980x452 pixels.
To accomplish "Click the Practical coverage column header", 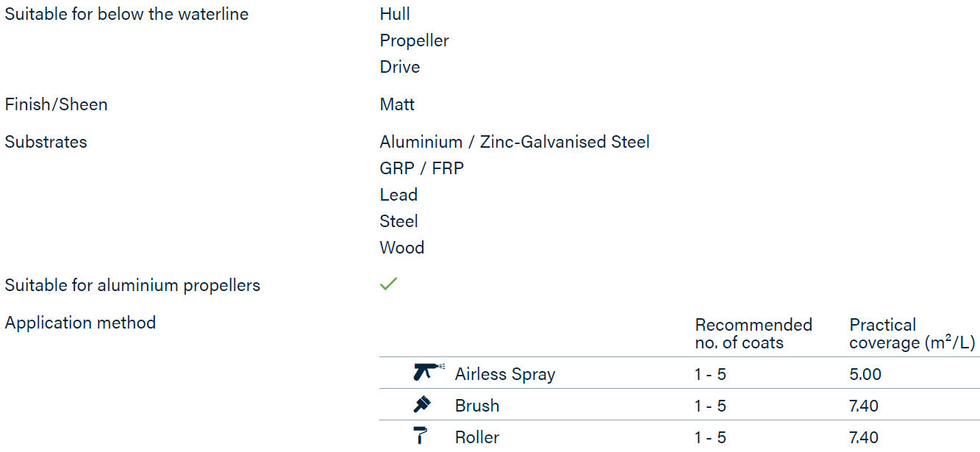I will coord(912,334).
